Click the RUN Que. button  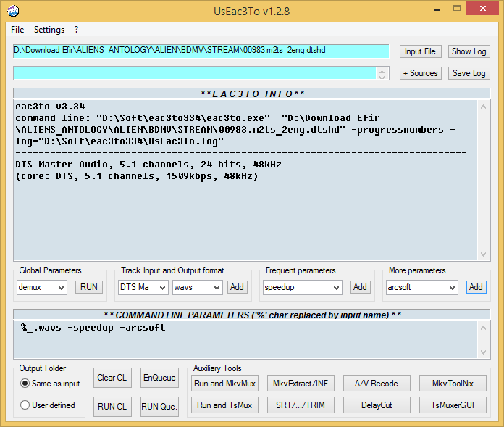coord(159,407)
